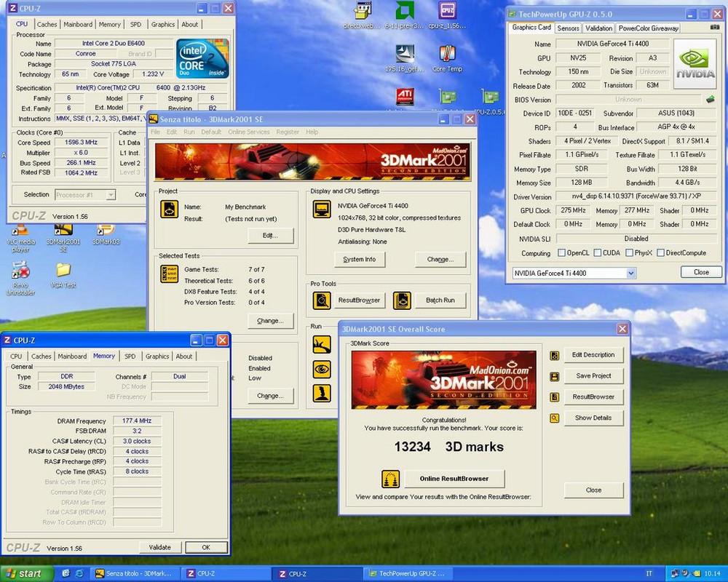Open the PowerColor Giveaway tab
Image resolution: width=728 pixels, height=582 pixels.
[648, 28]
